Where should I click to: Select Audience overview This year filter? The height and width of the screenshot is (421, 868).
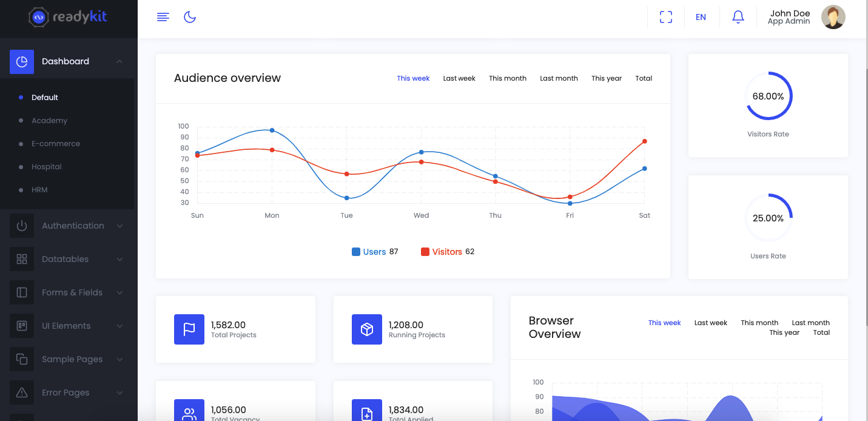[x=607, y=78]
